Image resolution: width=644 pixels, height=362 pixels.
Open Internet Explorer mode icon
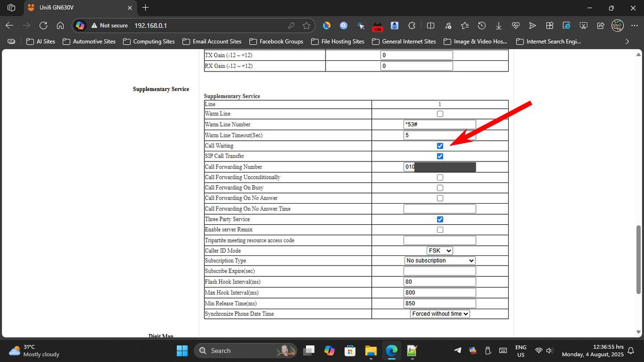(567, 26)
